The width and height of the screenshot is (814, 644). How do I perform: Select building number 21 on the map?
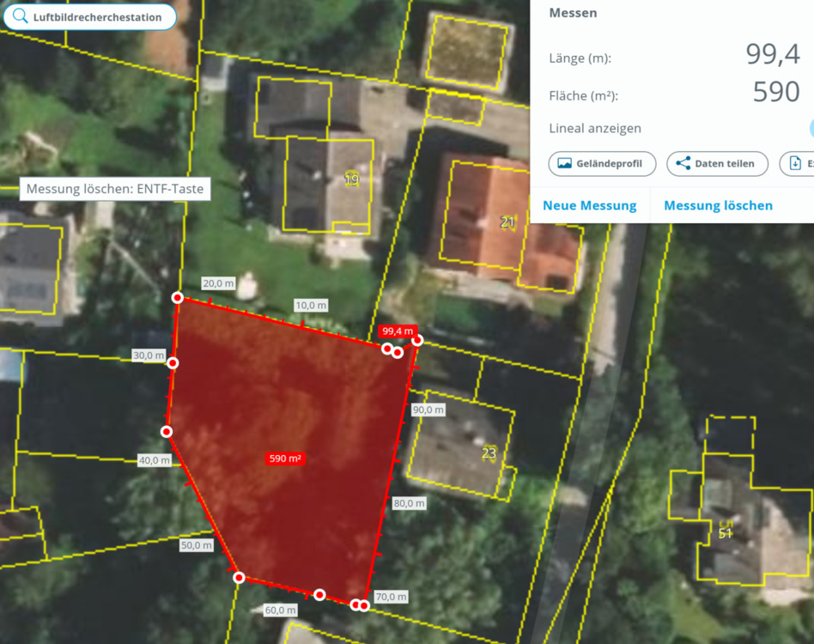[x=507, y=222]
